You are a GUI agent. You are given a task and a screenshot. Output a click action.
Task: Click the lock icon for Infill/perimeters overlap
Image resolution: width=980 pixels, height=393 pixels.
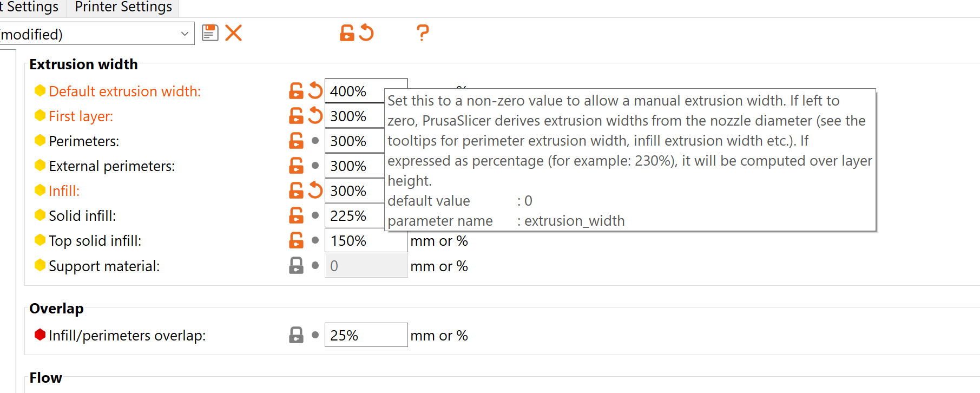(x=296, y=335)
